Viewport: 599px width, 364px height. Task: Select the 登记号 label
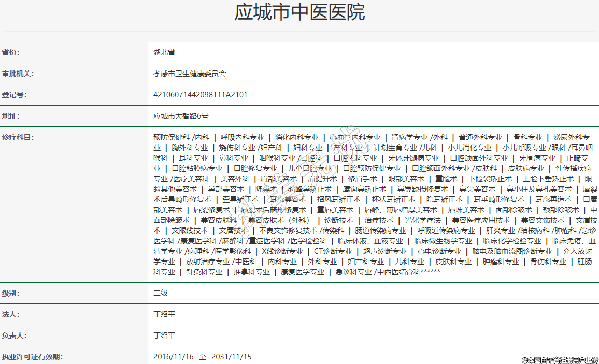14,95
